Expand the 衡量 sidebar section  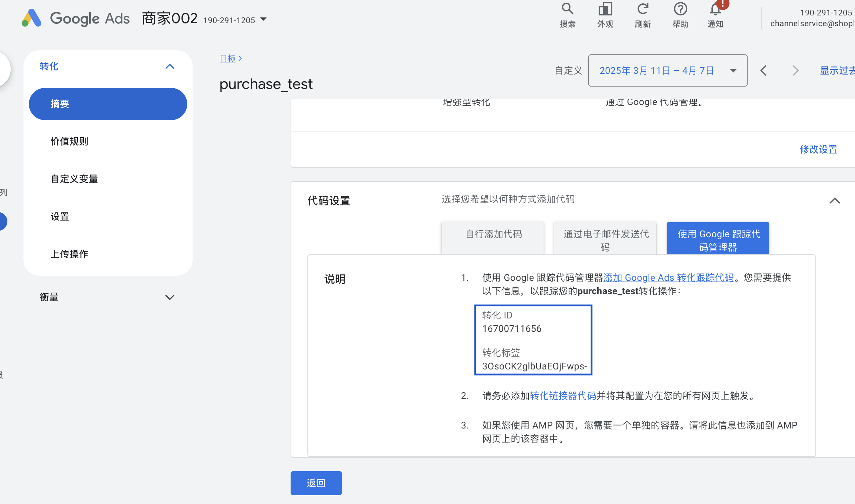click(x=170, y=298)
